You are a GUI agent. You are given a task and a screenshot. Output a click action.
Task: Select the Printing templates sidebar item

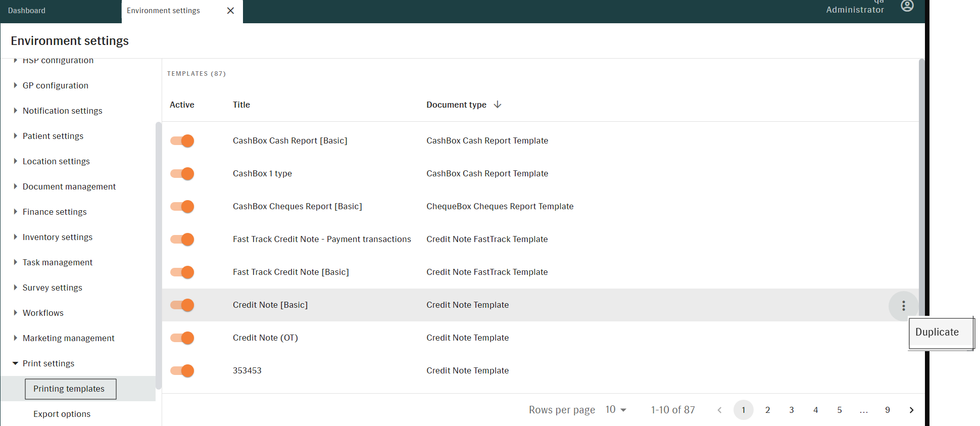pyautogui.click(x=69, y=389)
